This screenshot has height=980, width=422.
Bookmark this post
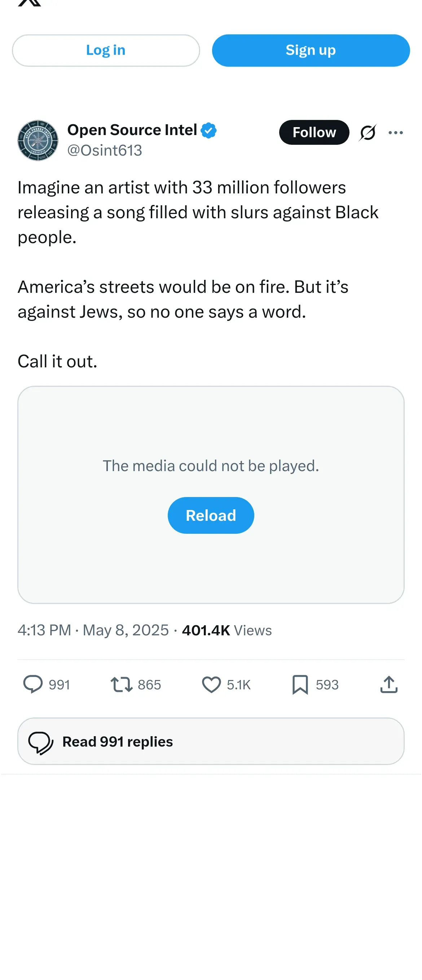coord(300,684)
